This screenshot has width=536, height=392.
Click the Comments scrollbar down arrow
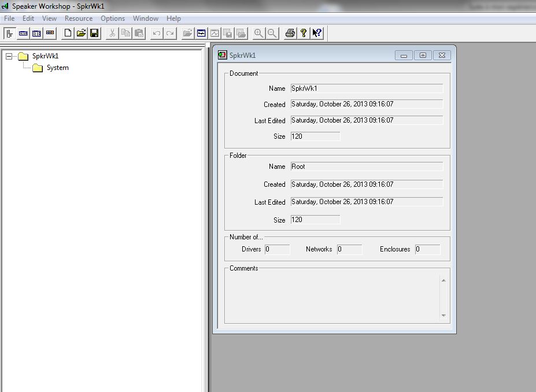pyautogui.click(x=443, y=316)
